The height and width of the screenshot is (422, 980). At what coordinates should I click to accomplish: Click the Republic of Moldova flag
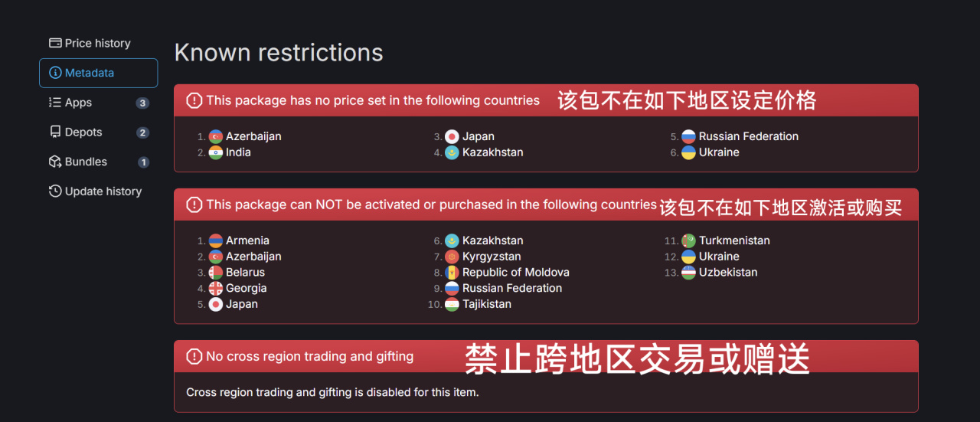point(452,272)
